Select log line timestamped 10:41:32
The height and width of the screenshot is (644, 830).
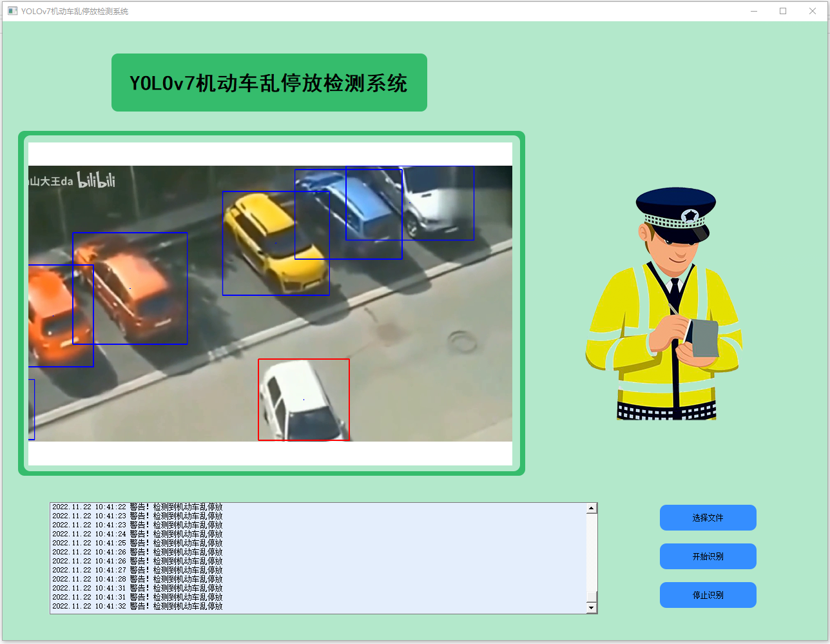click(x=137, y=606)
